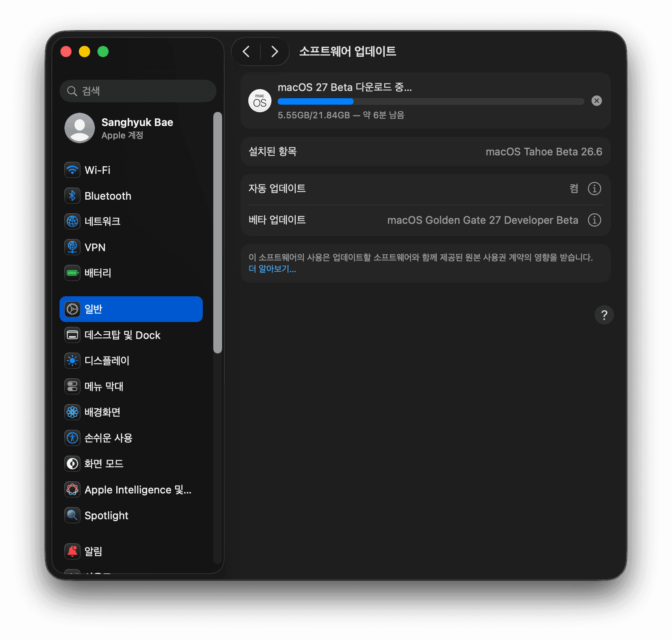The width and height of the screenshot is (672, 640).
Task: Click the yellow minimize window button
Action: (x=85, y=52)
